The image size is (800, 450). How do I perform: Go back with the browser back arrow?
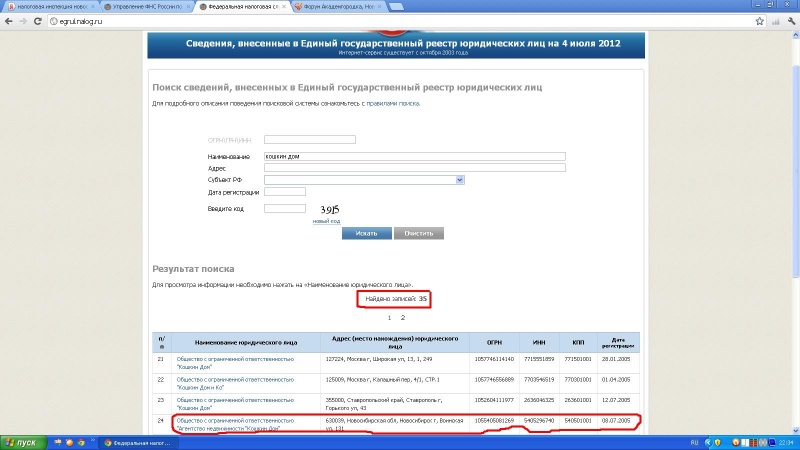point(8,21)
